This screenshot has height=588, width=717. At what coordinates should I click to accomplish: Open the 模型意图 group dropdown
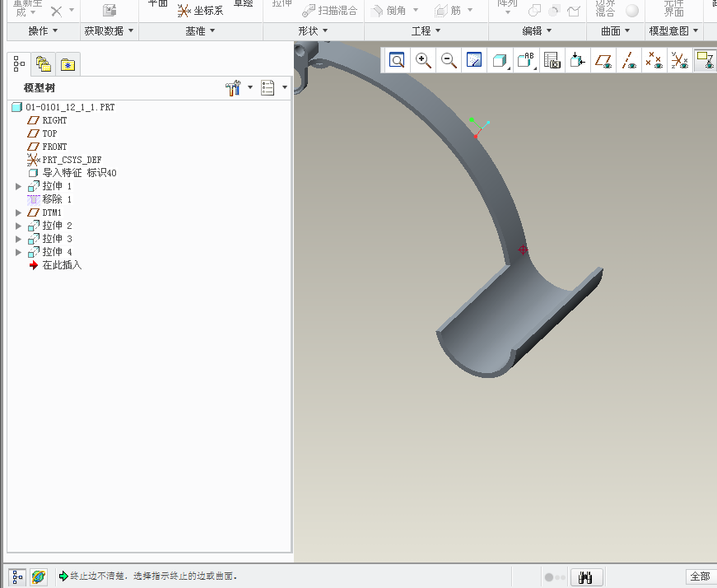(674, 30)
